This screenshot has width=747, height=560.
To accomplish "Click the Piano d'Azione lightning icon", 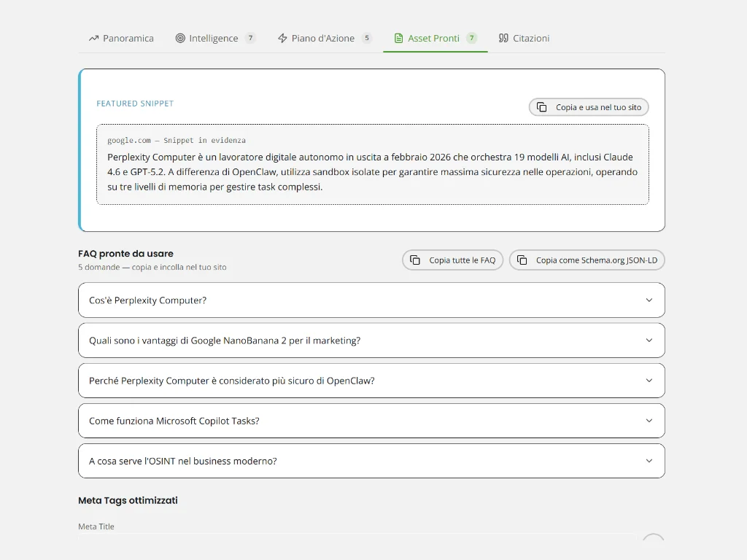I will coord(282,38).
